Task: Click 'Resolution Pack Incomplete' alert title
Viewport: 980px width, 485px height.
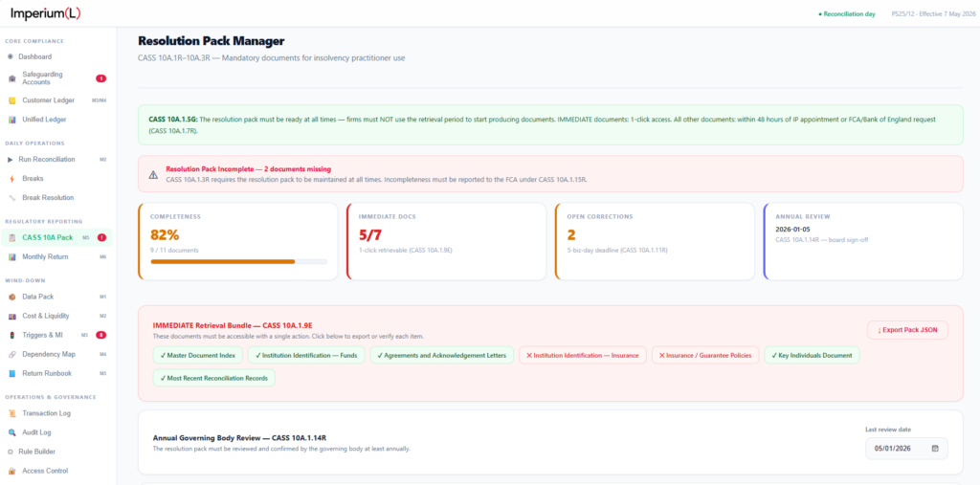Action: [248, 168]
